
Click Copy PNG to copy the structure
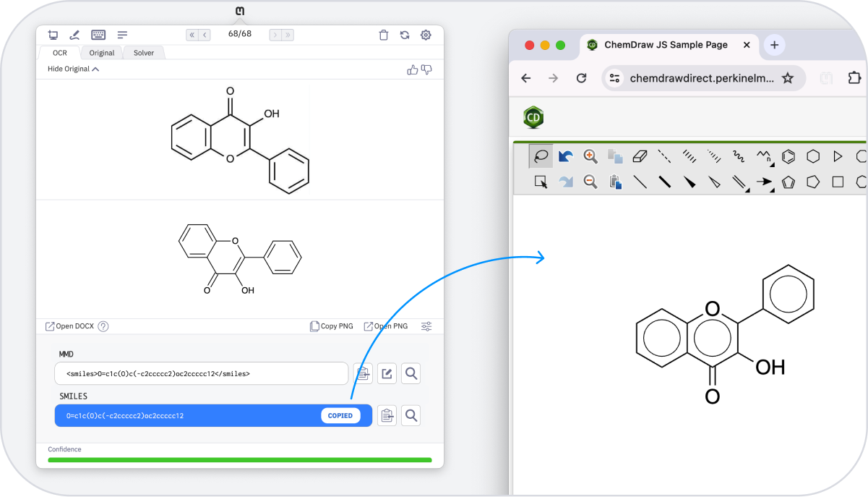331,326
